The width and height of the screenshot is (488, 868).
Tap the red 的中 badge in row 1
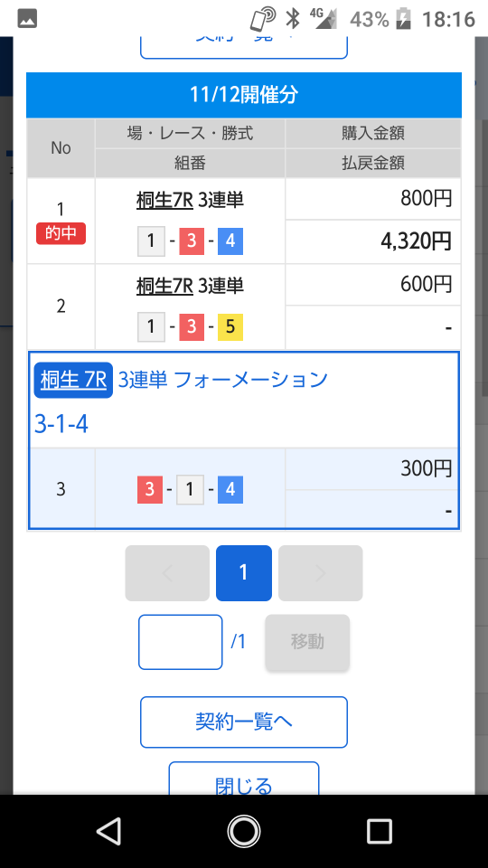tap(61, 233)
